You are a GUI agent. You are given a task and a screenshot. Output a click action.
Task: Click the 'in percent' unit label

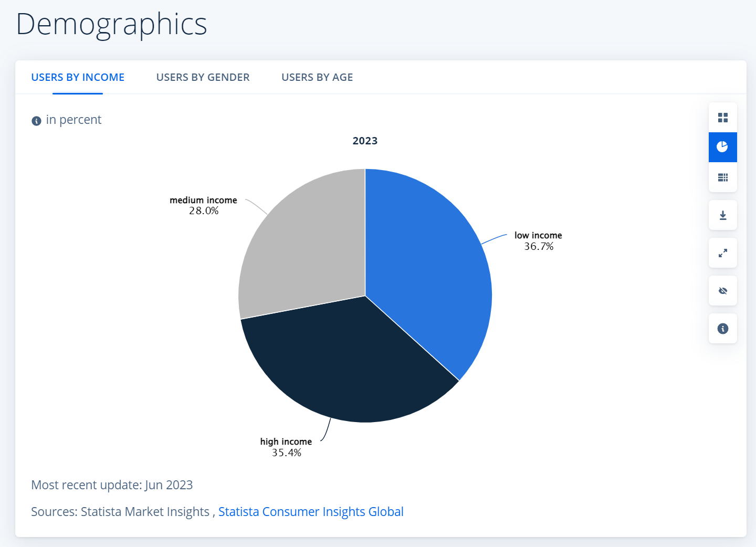pos(73,120)
